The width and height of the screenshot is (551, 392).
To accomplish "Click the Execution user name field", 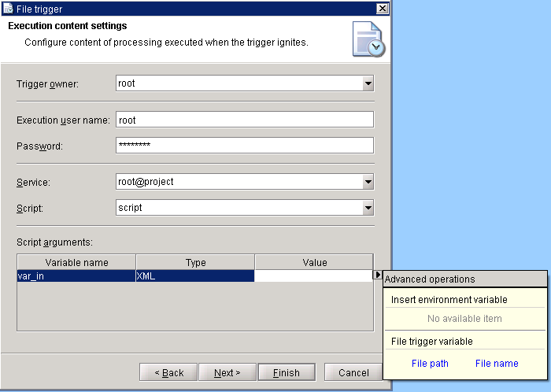I will 243,120.
